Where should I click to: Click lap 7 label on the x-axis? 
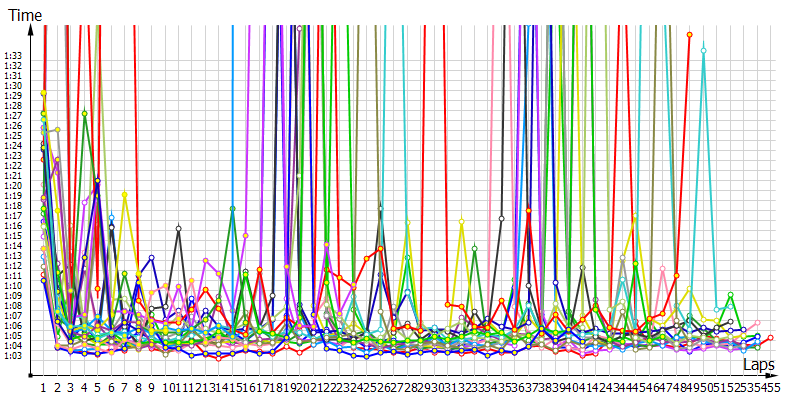[x=124, y=386]
